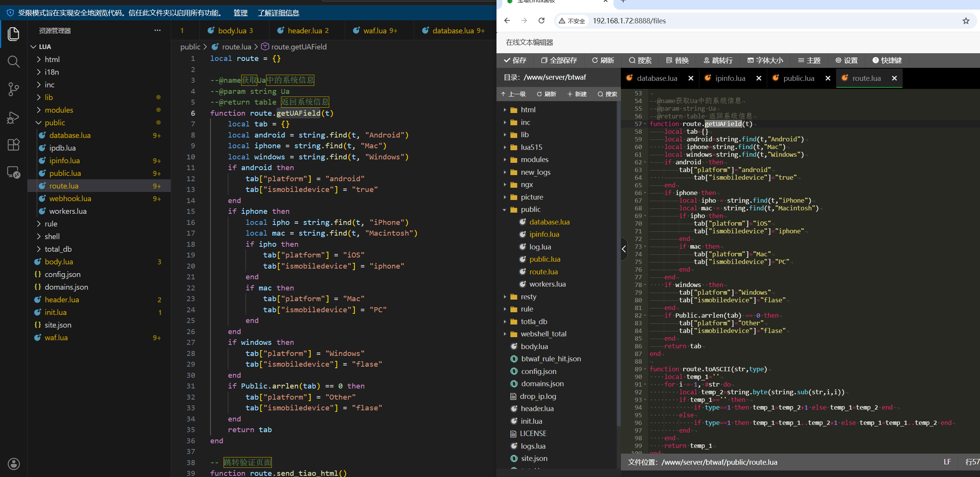980x477 pixels.
Task: Open 主题 theme menu in toolbar
Action: coord(809,60)
